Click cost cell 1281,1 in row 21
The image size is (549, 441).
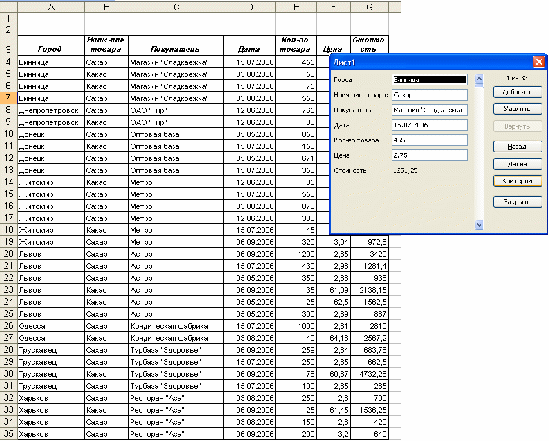369,266
